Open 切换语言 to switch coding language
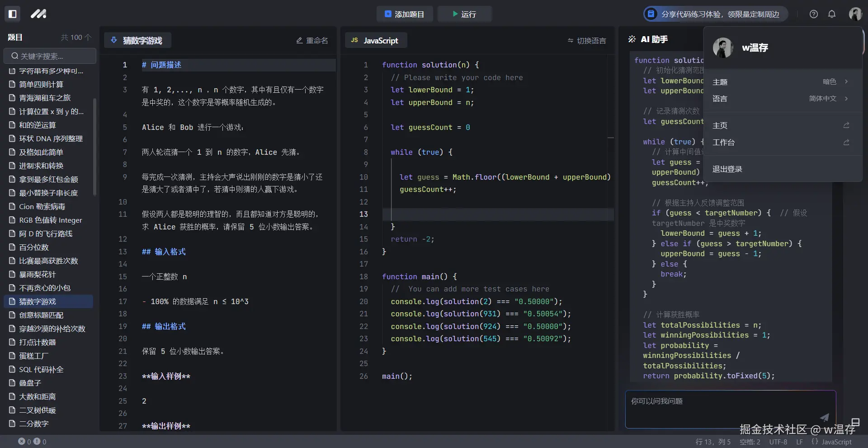This screenshot has height=448, width=868. tap(586, 40)
